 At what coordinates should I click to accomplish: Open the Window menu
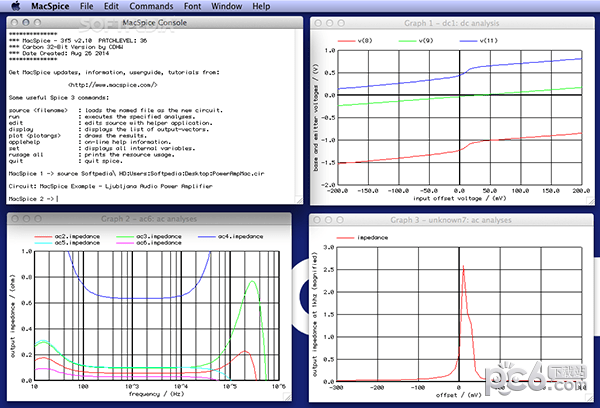[x=227, y=6]
